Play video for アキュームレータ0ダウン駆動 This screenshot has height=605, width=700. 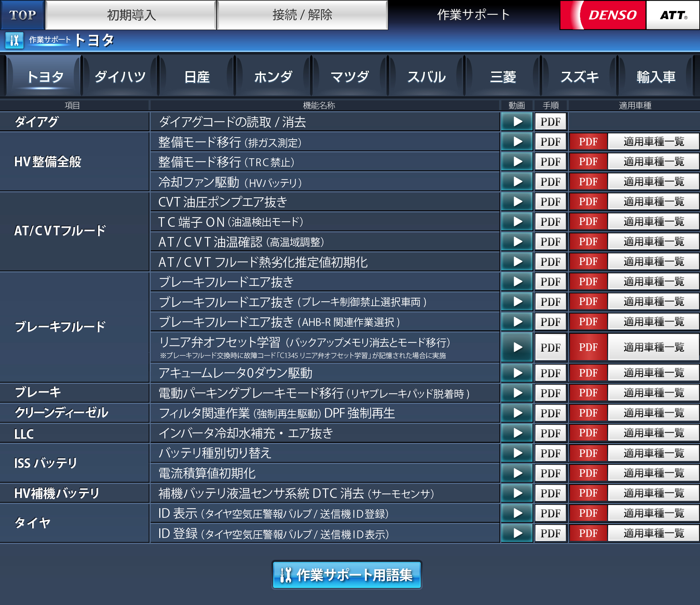517,373
